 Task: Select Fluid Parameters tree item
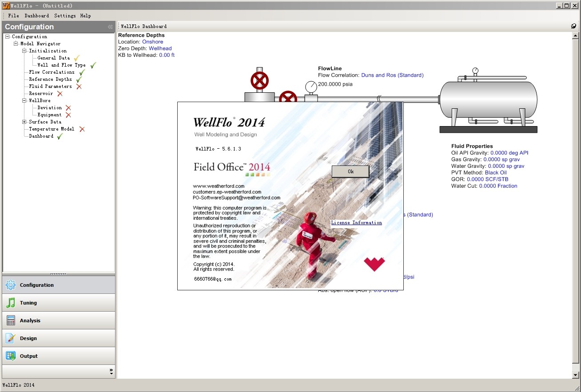coord(50,86)
